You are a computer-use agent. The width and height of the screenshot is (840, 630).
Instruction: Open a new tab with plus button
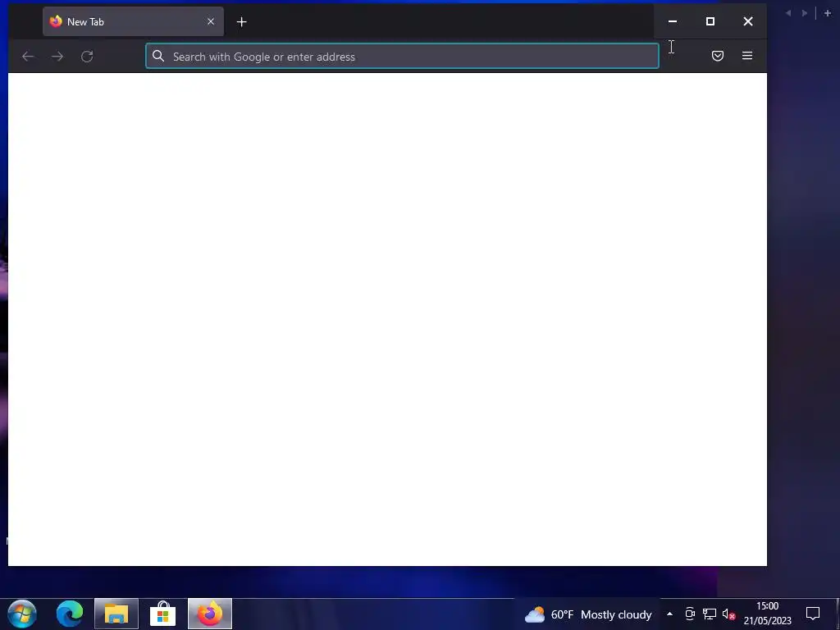242,22
